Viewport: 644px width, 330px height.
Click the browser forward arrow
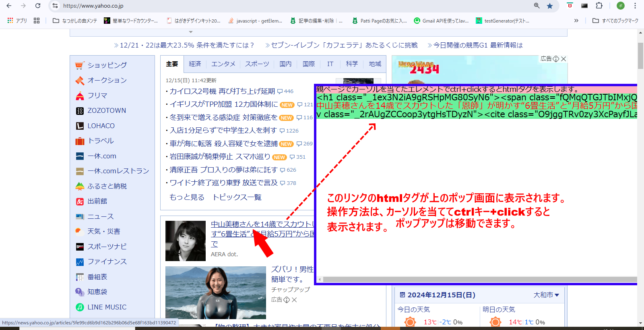coord(23,6)
